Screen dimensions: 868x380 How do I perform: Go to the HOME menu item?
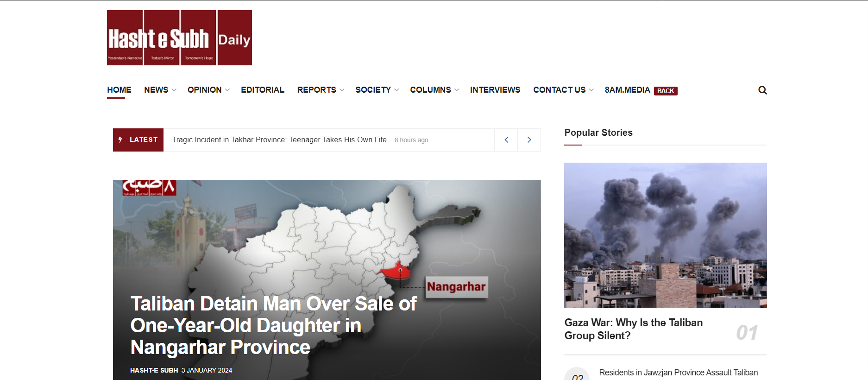(x=119, y=90)
